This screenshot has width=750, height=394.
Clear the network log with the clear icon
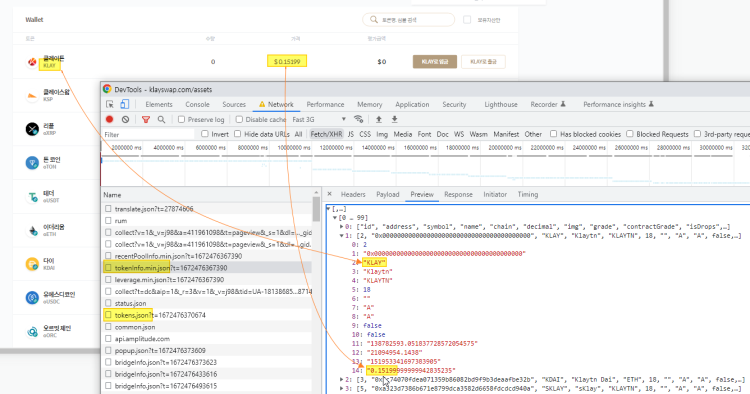125,120
